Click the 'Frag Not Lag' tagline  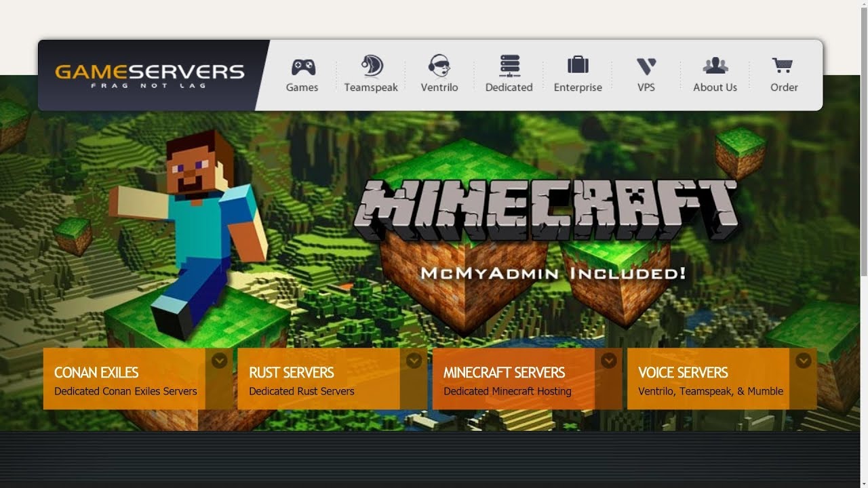pos(149,85)
